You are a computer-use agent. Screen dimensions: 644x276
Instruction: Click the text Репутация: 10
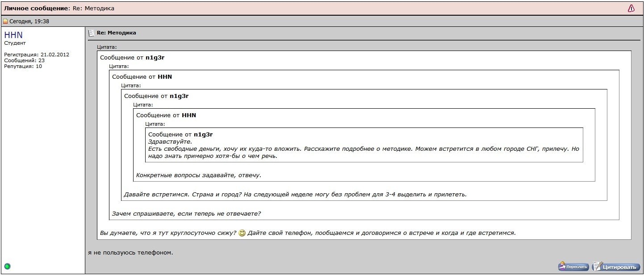coord(23,66)
